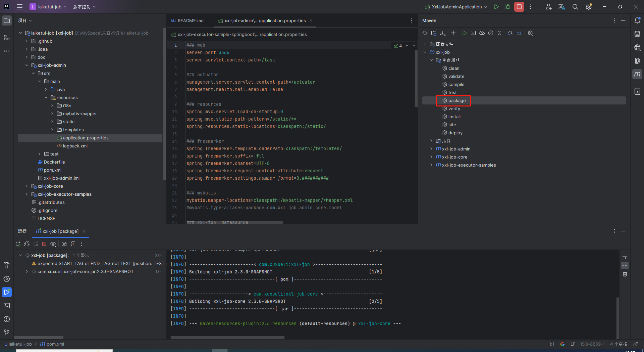Add Maven project with plus icon
644x352 pixels.
[453, 33]
